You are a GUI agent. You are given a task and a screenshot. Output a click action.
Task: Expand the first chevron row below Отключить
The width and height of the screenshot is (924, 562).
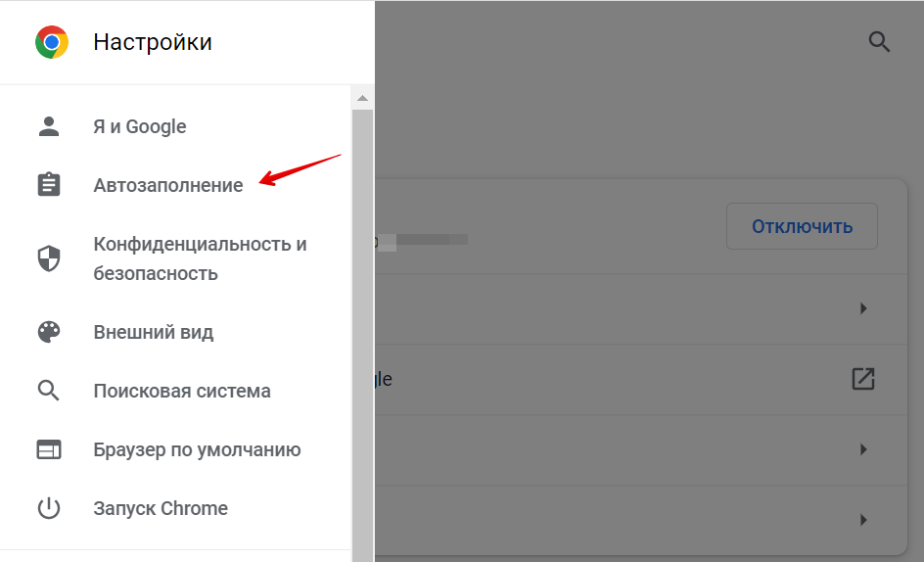tap(862, 308)
